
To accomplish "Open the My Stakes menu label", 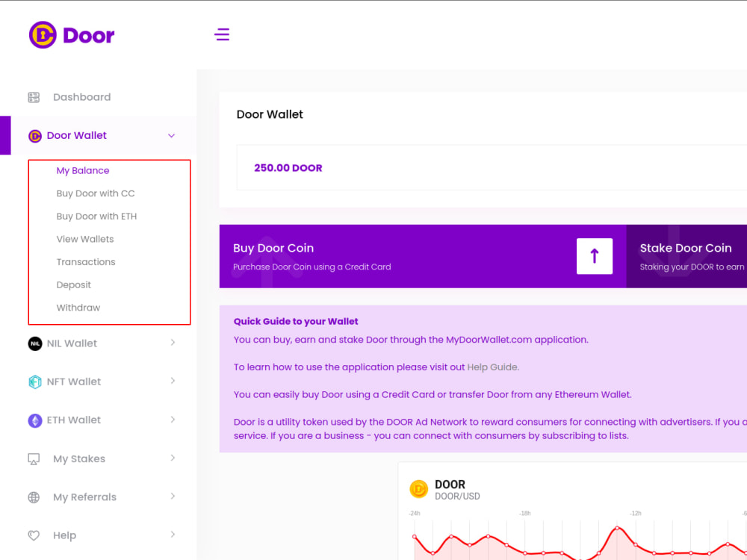I will 79,459.
